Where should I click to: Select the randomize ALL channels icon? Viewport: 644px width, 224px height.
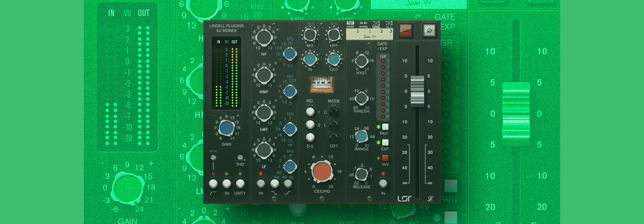(x=389, y=25)
